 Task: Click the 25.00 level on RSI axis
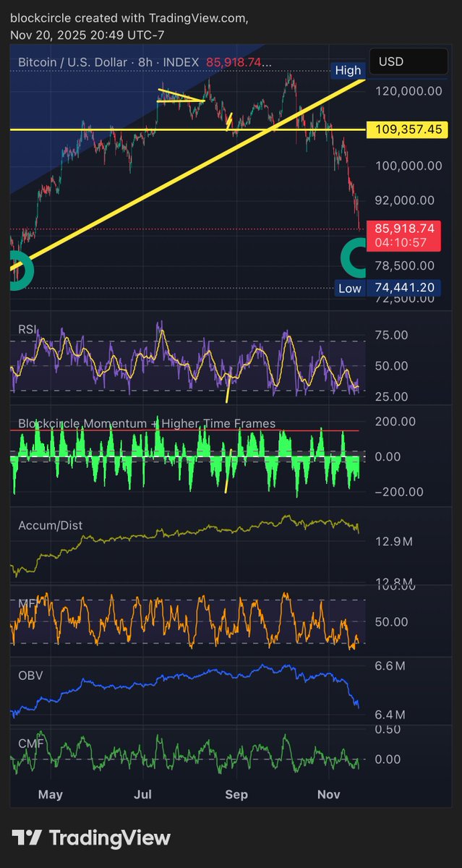click(x=390, y=396)
